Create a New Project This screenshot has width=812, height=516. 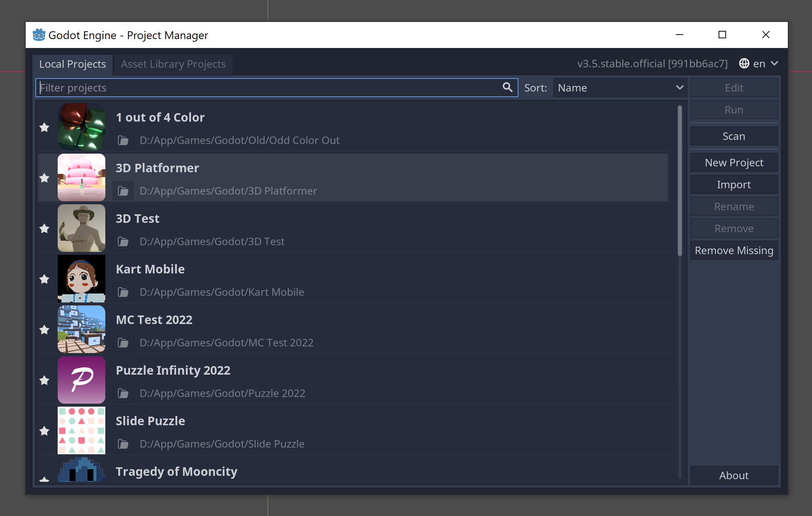click(x=734, y=163)
